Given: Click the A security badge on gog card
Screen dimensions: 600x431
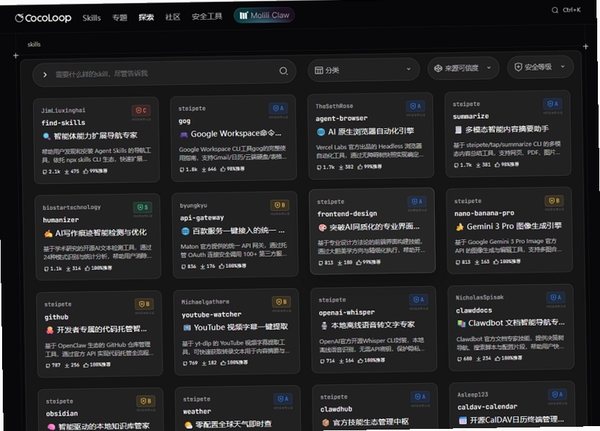Looking at the screenshot, I should tap(278, 108).
